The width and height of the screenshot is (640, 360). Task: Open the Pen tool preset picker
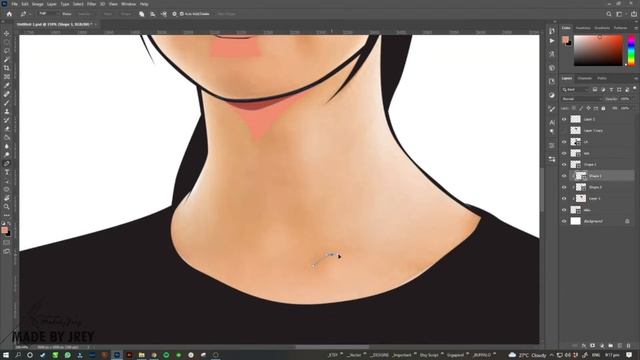24,14
